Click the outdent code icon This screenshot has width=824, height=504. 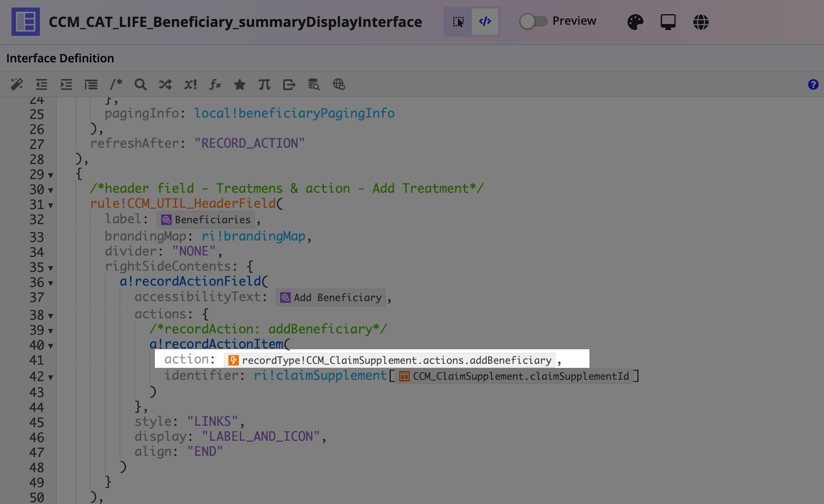click(x=42, y=84)
